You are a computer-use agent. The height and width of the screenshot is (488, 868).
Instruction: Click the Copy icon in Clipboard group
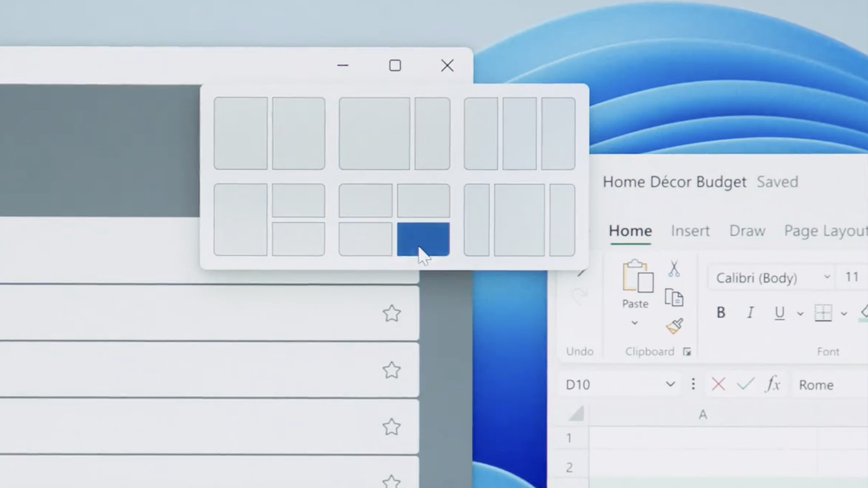click(673, 298)
